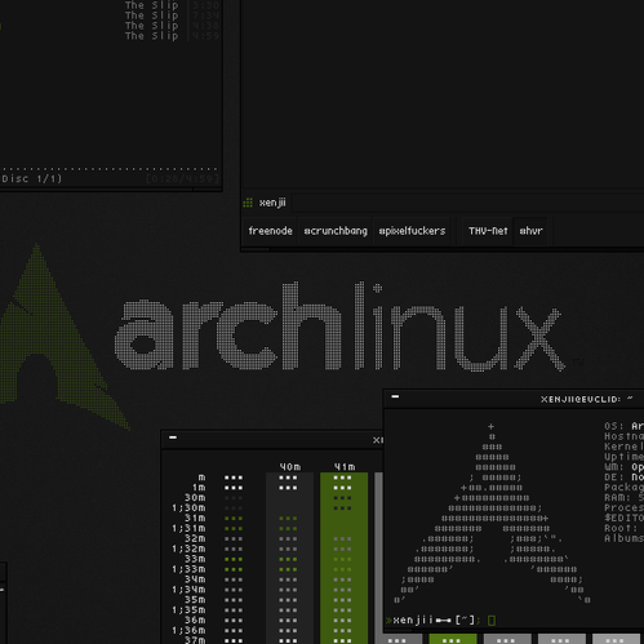Viewport: 644px width, 644px height.
Task: Click the 31m row label in color table
Action: pyautogui.click(x=195, y=518)
